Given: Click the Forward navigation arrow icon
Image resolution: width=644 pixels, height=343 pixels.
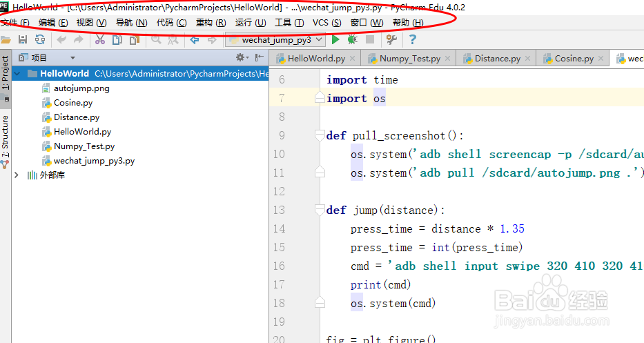Looking at the screenshot, I should (x=212, y=40).
